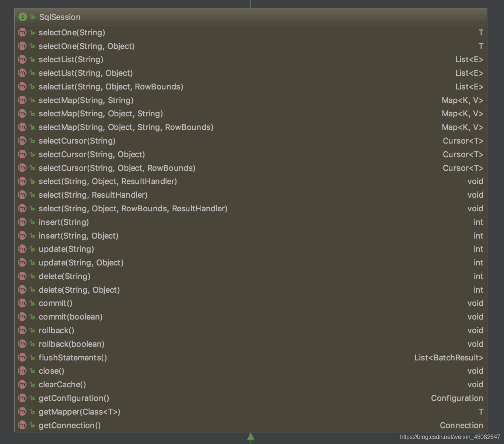
Task: Click method icon for delete(String, Object)
Action: pos(22,290)
